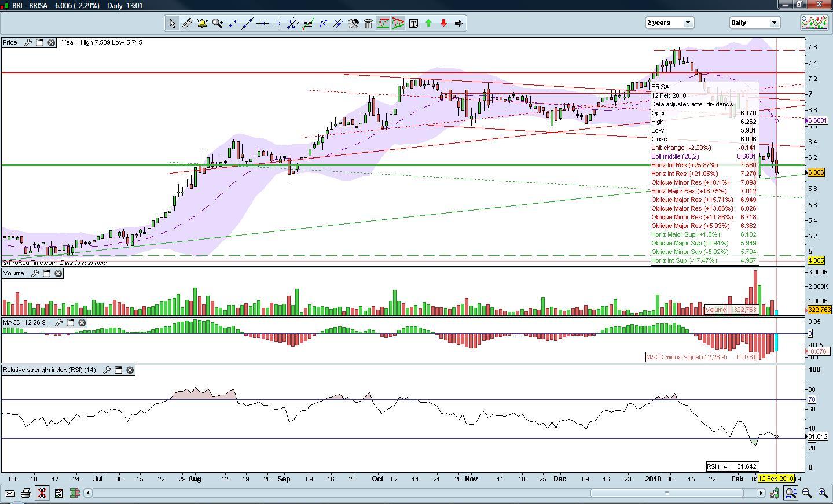
Task: Open the wrench and hammer settings tool
Action: tap(353, 23)
